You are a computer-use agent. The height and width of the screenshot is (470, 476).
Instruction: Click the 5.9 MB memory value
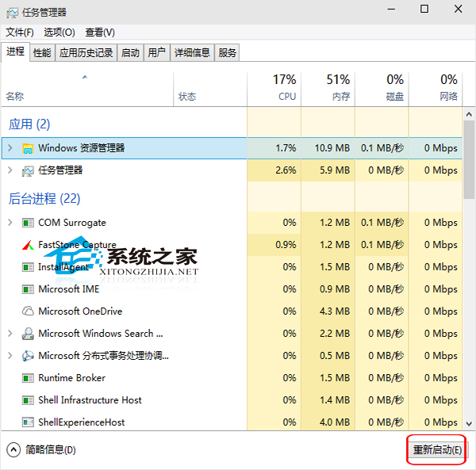click(335, 170)
